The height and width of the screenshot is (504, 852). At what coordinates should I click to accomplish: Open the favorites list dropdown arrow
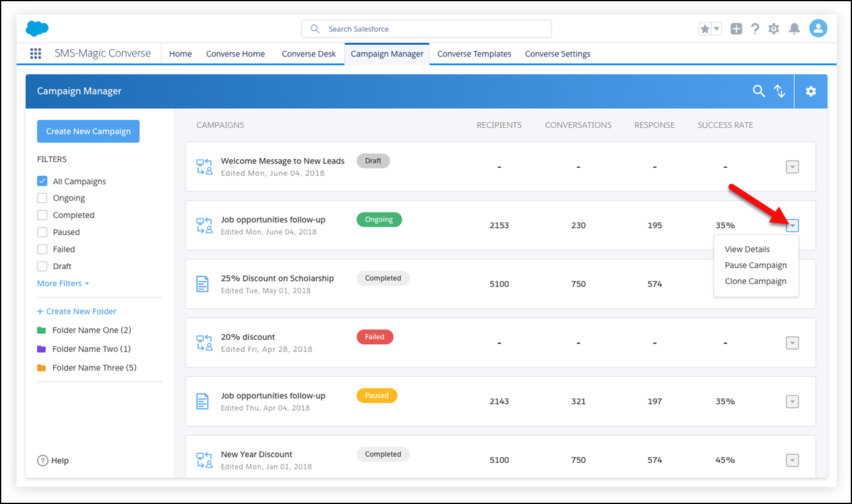point(717,29)
